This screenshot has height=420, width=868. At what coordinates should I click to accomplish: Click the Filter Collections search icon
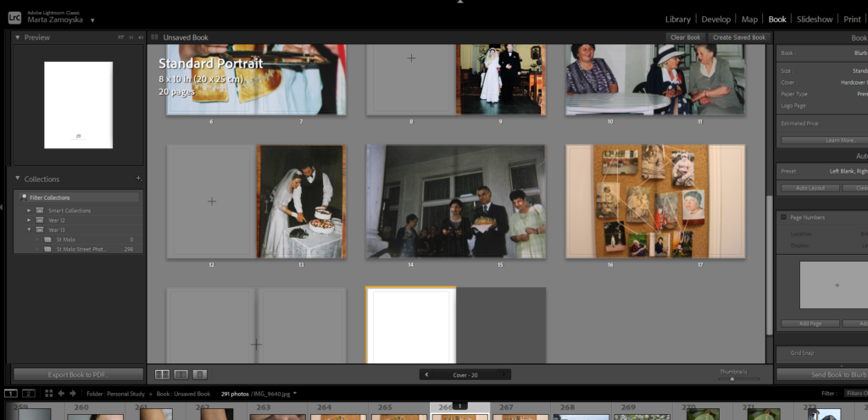pyautogui.click(x=23, y=197)
